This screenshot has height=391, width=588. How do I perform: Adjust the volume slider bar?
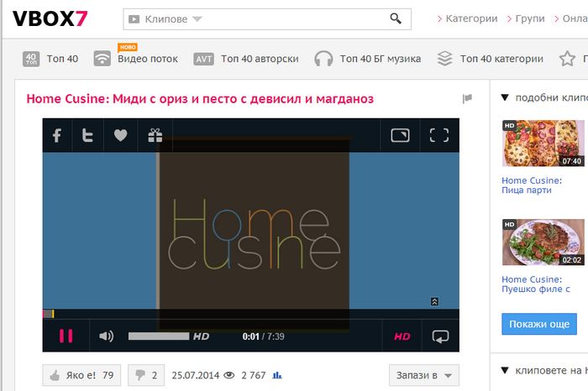point(158,336)
